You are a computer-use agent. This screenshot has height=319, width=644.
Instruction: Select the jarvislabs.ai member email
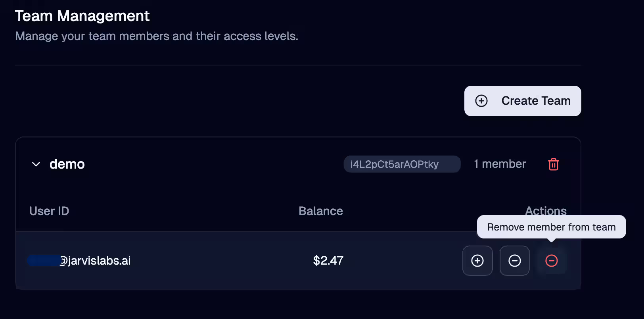pos(79,261)
